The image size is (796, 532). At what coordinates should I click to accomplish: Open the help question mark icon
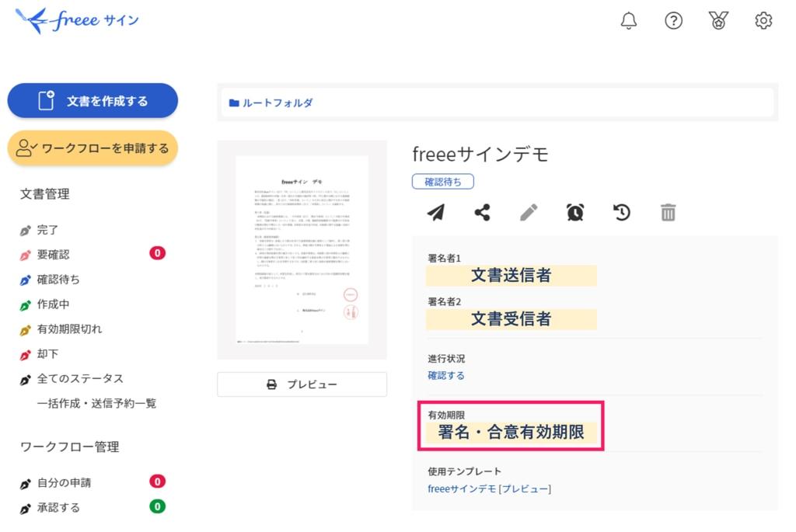(x=673, y=21)
